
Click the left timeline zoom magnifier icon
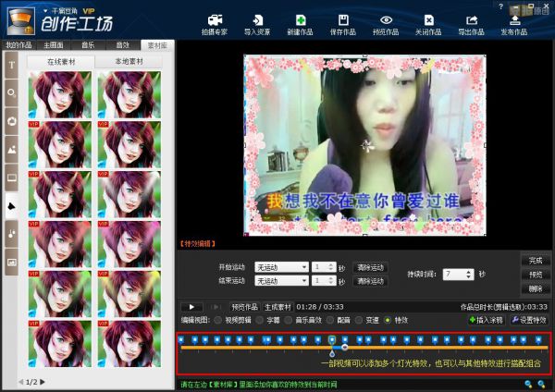(x=528, y=384)
